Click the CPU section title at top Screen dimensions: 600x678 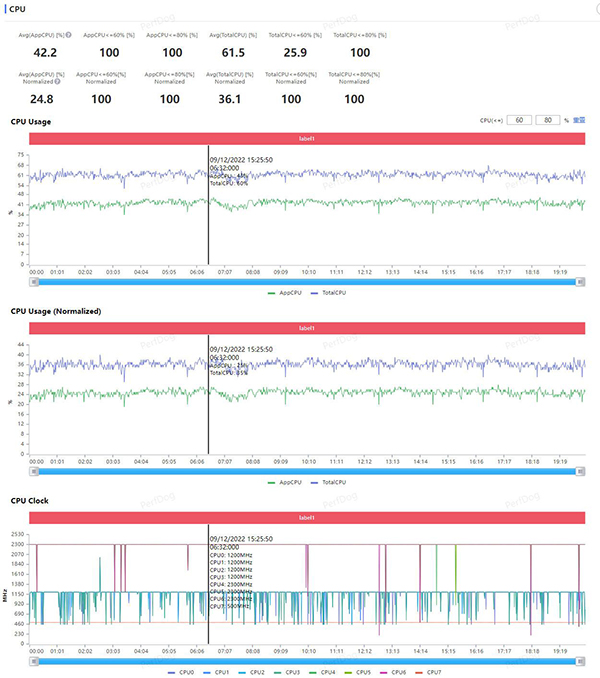[x=17, y=8]
